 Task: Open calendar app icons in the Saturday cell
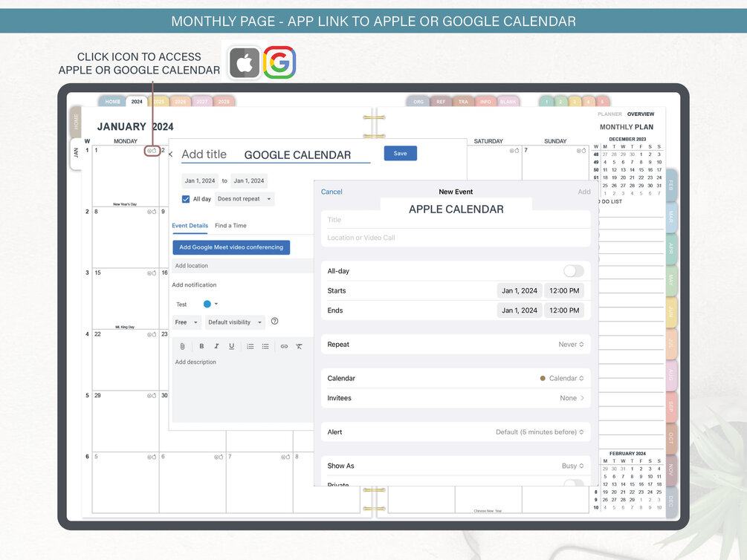click(x=514, y=151)
